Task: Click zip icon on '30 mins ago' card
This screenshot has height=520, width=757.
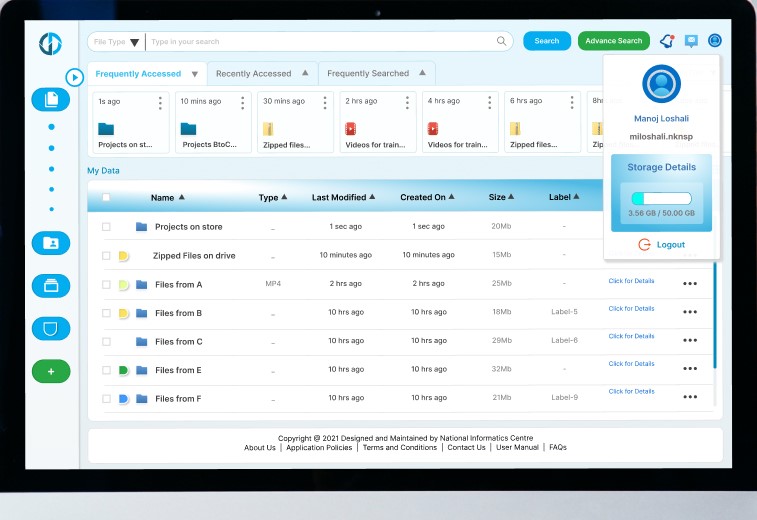Action: pyautogui.click(x=268, y=129)
